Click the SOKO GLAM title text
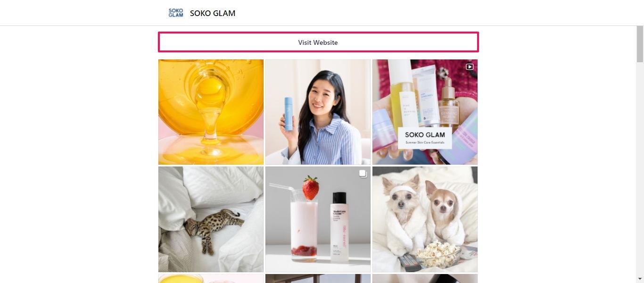644x283 pixels. [x=213, y=13]
